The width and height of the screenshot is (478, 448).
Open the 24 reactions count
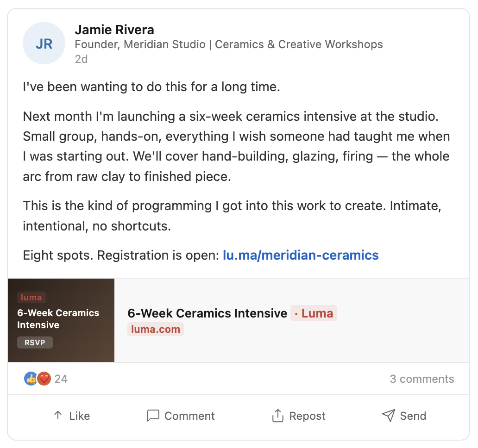(61, 379)
